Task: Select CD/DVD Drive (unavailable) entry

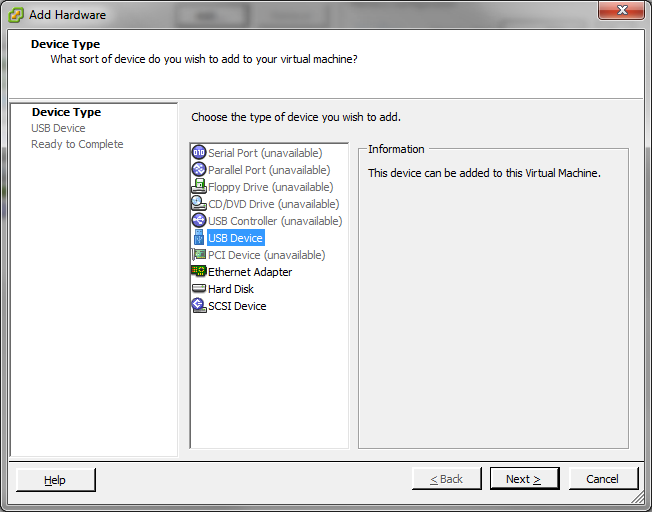Action: tap(274, 204)
